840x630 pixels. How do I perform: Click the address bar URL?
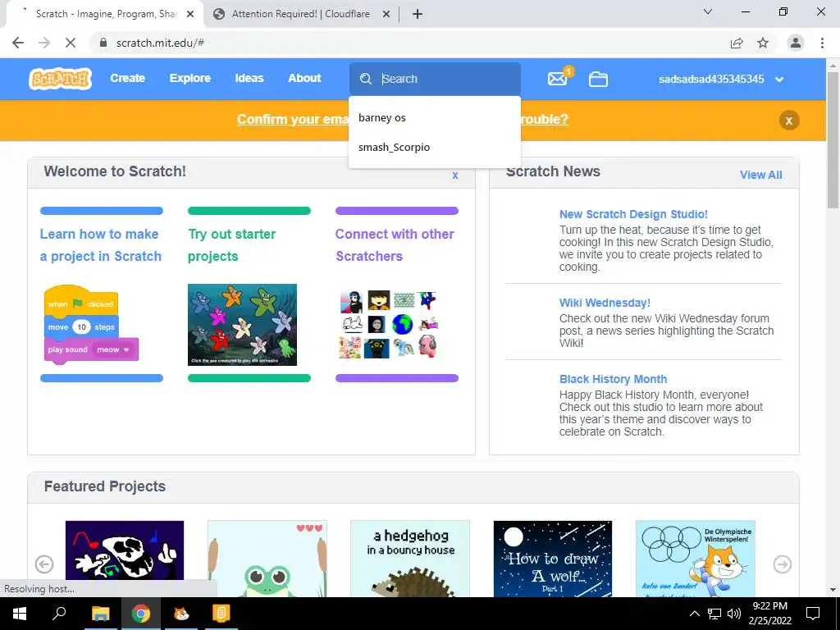[160, 43]
